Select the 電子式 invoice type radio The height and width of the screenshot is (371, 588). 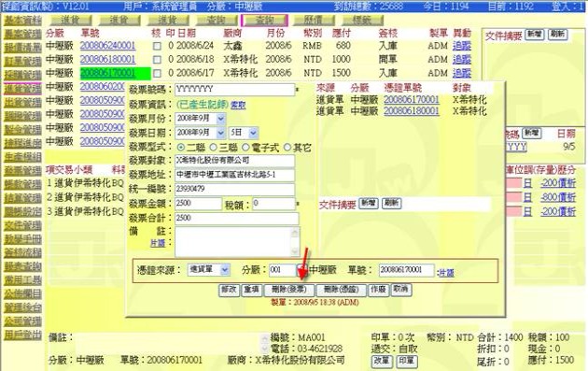pyautogui.click(x=245, y=148)
